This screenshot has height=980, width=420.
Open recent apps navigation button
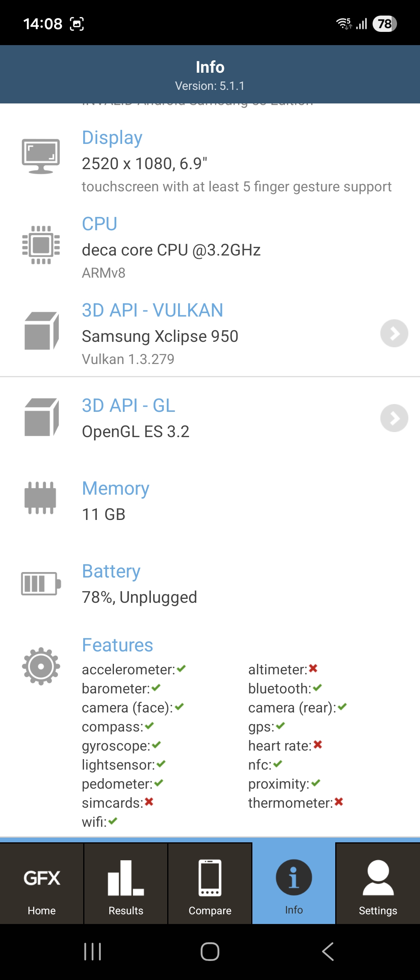tap(93, 952)
